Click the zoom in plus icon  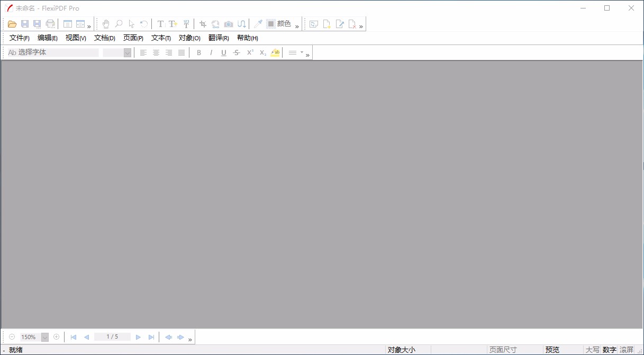tap(57, 337)
